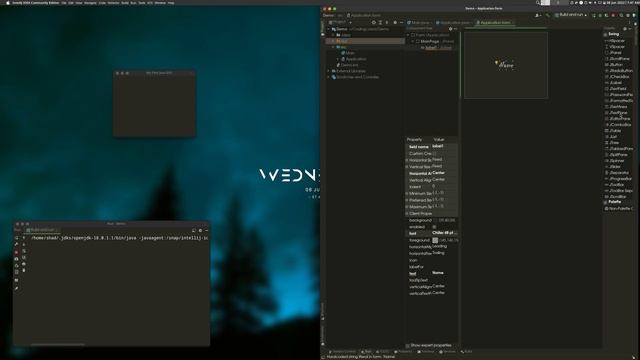The image size is (640, 360).
Task: Toggle the Custom Create checkbox
Action: pyautogui.click(x=434, y=153)
